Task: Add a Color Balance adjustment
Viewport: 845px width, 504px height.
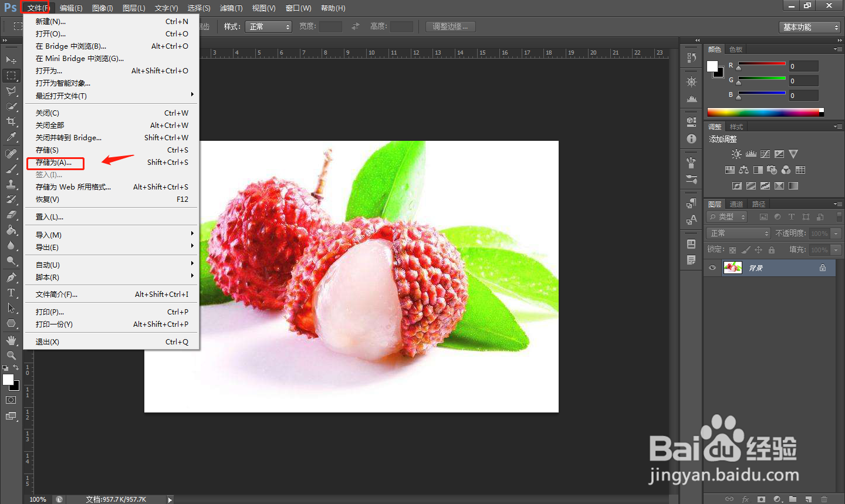Action: (744, 170)
